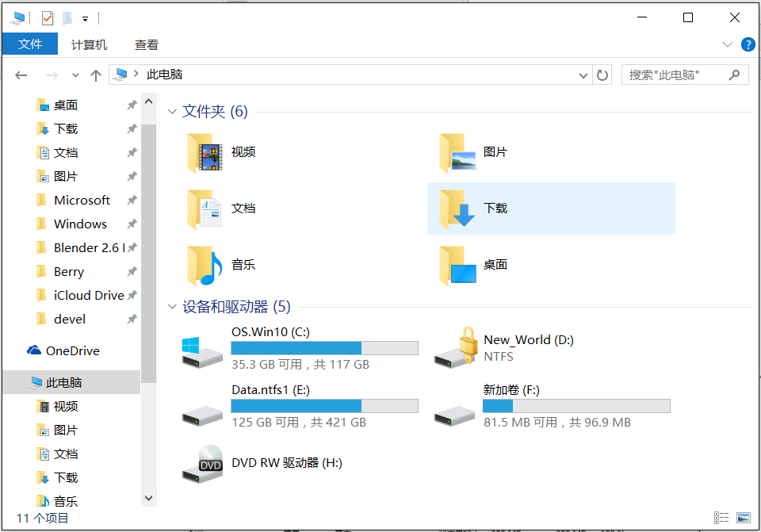Switch to details view layout icon
761x532 pixels.
721,518
